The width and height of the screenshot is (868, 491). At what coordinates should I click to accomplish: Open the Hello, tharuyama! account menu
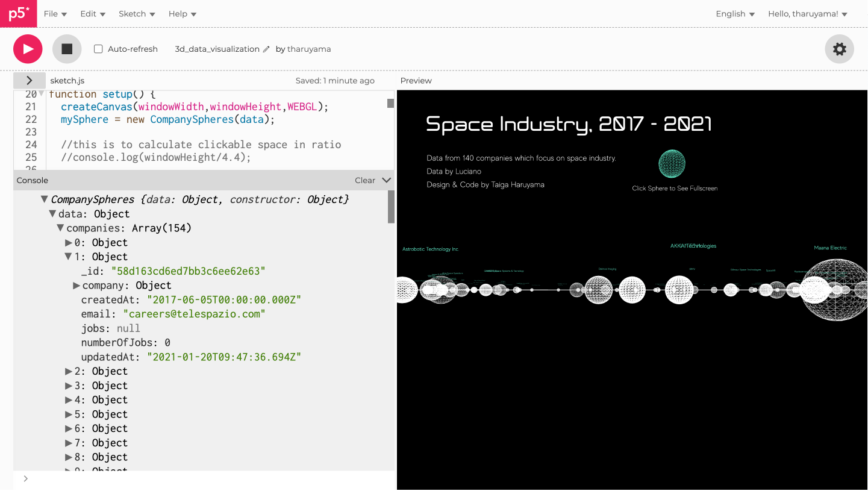807,14
